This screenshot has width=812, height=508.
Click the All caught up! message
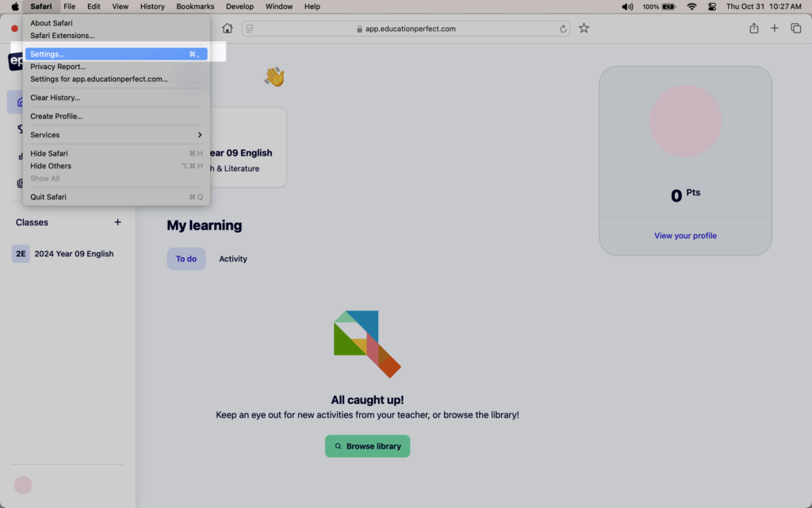(367, 400)
